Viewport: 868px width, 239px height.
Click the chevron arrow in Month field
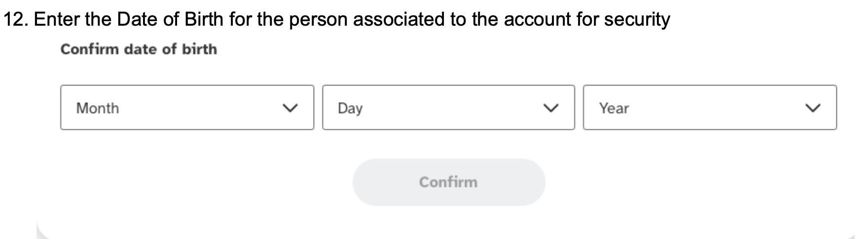tap(291, 108)
